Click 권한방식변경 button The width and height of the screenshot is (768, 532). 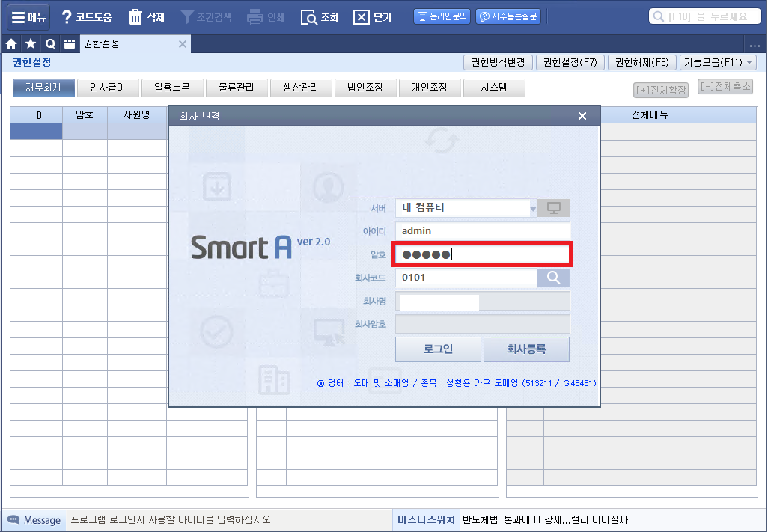coord(498,62)
